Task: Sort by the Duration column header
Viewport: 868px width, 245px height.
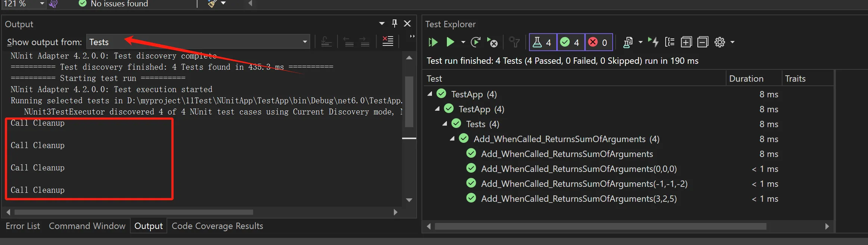Action: click(754, 78)
